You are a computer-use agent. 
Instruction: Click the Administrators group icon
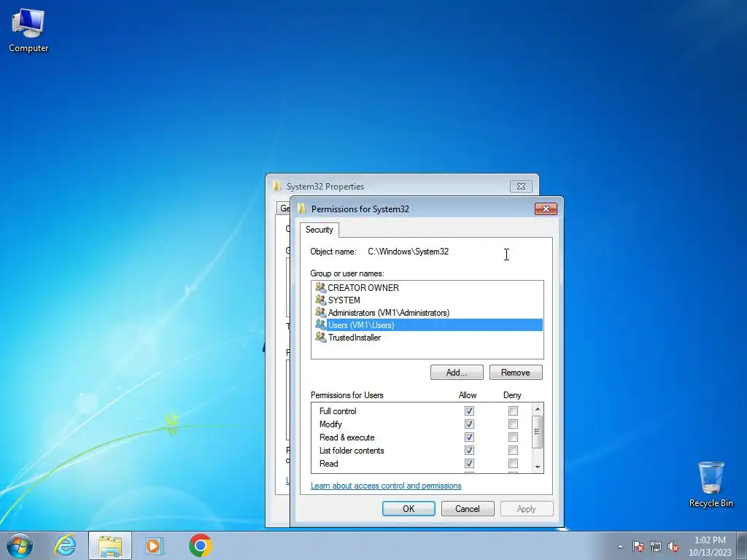click(321, 312)
